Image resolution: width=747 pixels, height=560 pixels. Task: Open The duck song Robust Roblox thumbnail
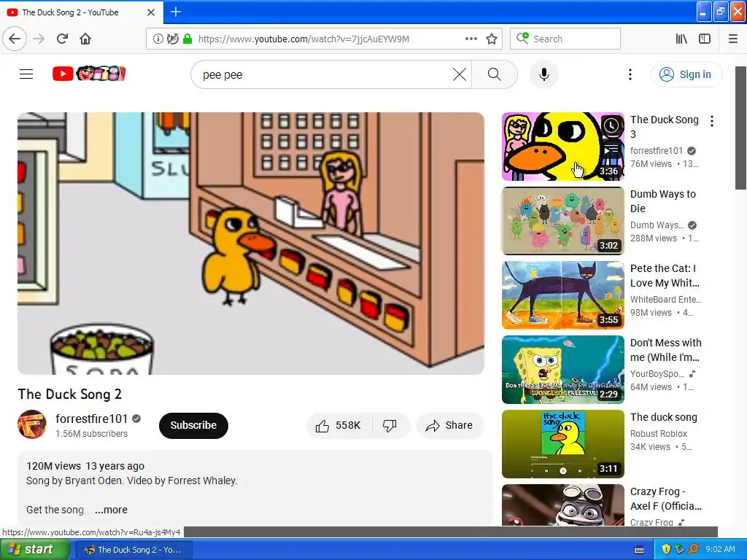pyautogui.click(x=562, y=444)
